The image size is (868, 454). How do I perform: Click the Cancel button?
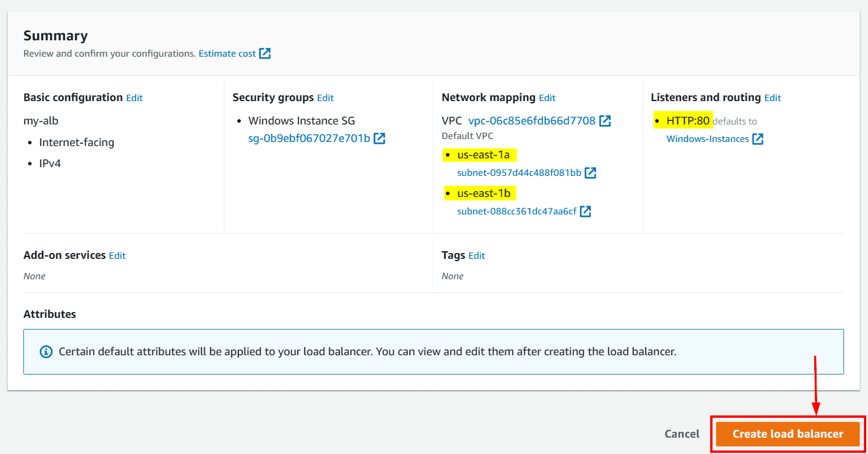click(x=682, y=434)
